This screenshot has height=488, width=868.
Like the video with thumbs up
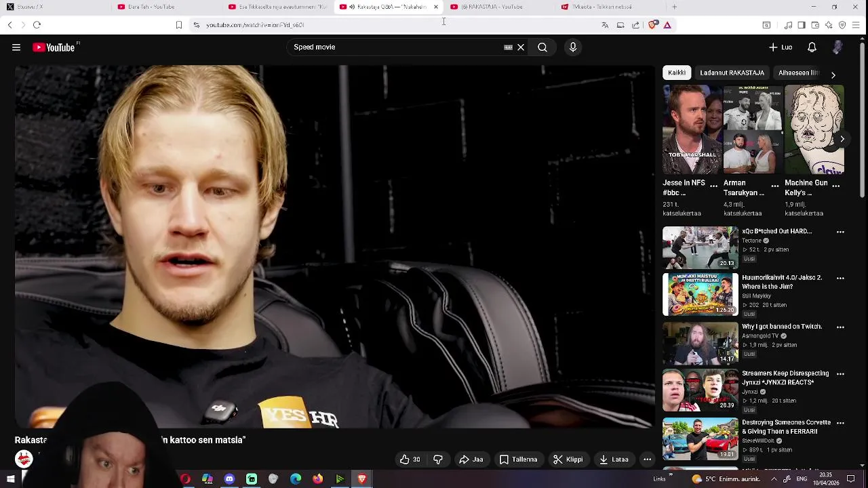click(x=410, y=460)
